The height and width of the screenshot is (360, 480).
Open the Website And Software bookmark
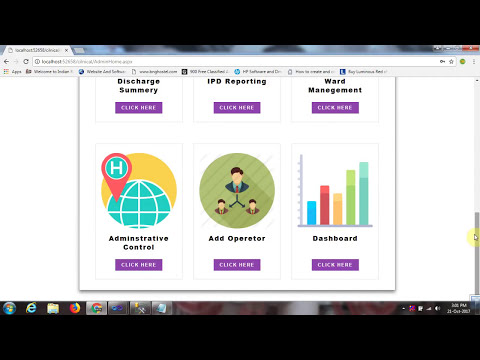pos(102,72)
